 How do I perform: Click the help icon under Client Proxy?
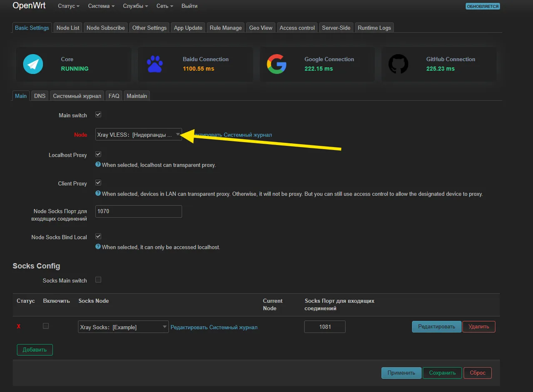point(98,193)
